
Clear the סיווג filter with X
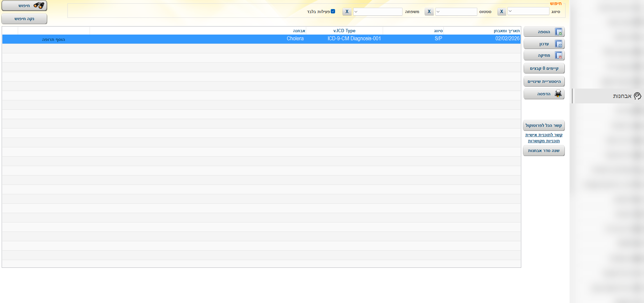pyautogui.click(x=501, y=12)
